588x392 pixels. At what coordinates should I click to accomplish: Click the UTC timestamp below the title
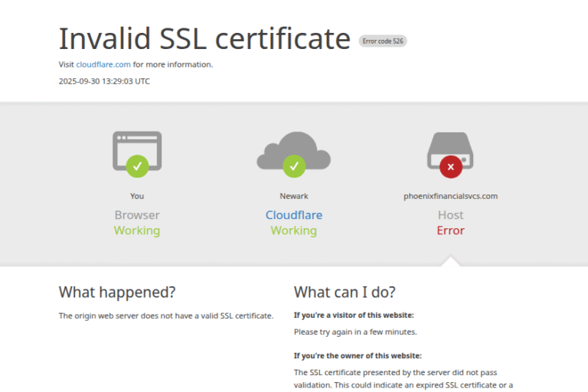pos(104,81)
